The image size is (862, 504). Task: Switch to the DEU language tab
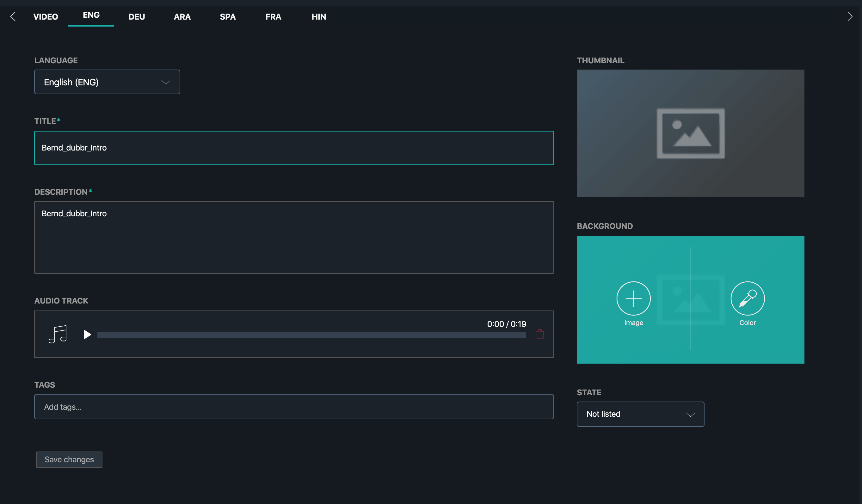137,16
